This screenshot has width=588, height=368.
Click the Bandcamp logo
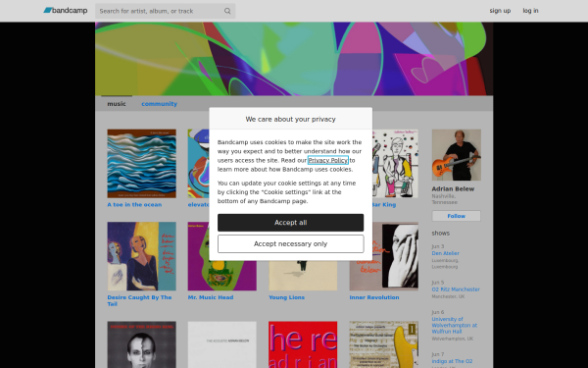click(66, 11)
